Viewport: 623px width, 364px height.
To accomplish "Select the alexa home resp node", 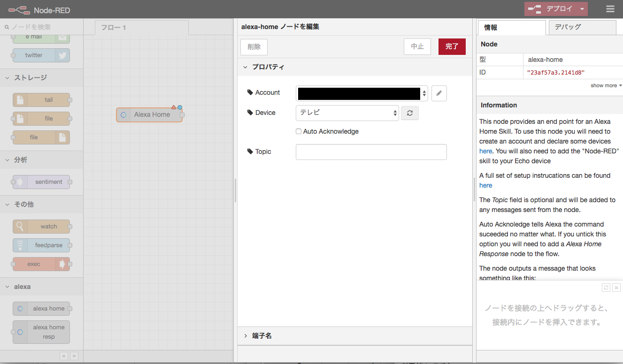I will coord(41,332).
